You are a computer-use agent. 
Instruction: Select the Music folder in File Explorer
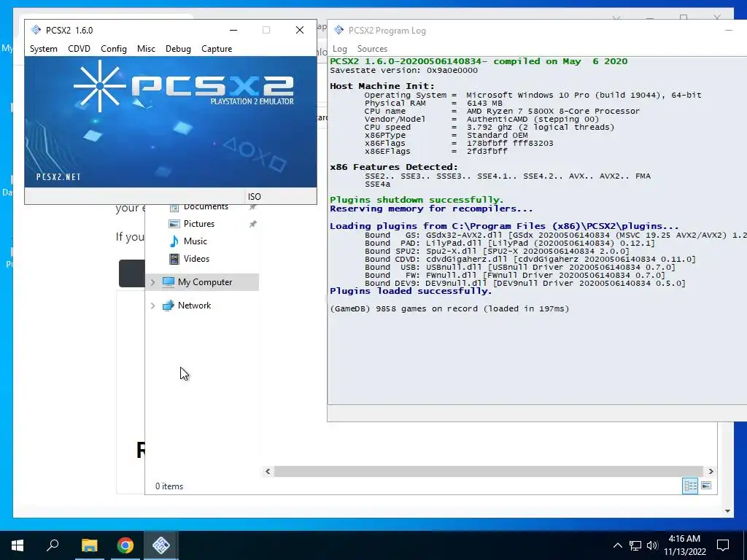(196, 241)
